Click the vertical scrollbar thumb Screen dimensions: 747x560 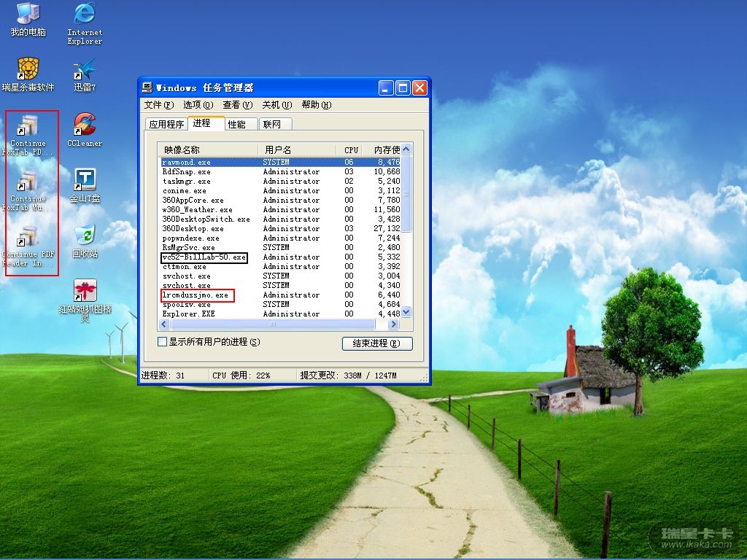(x=406, y=193)
